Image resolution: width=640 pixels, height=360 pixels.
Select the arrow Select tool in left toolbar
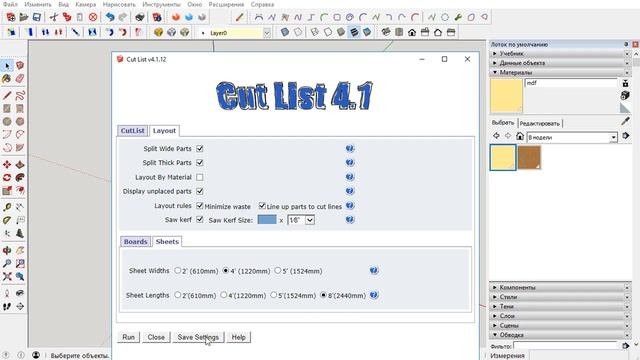click(x=7, y=66)
